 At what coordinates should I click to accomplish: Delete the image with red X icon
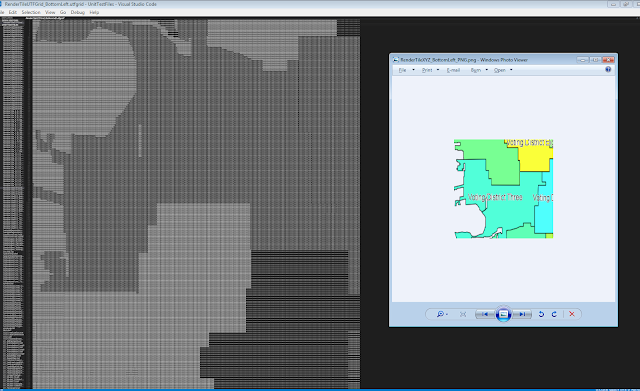(x=572, y=314)
